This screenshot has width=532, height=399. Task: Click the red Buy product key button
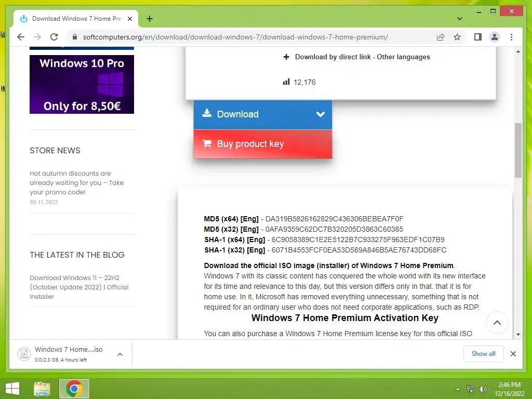click(262, 144)
